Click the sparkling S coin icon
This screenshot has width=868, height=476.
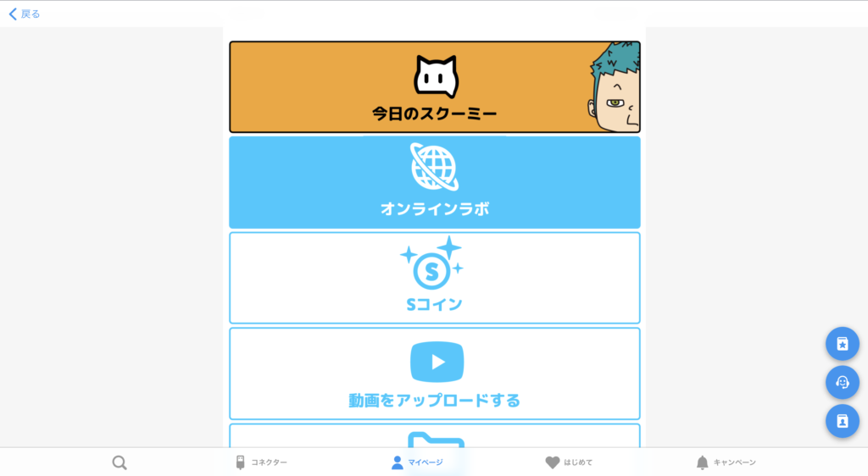click(x=431, y=263)
